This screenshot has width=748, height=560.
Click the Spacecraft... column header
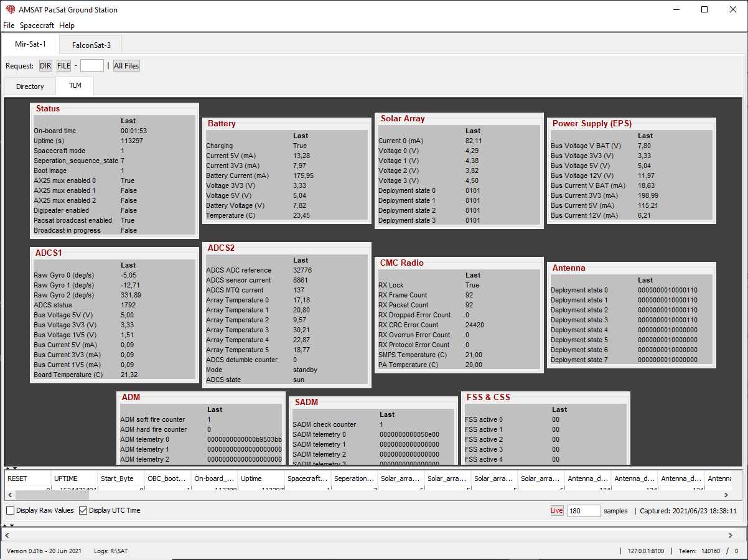[x=307, y=478]
